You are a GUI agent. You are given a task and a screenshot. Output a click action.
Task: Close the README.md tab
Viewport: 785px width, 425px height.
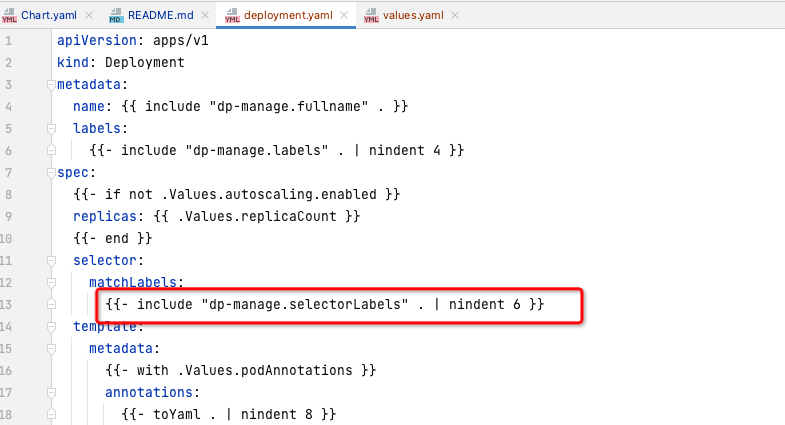pos(207,15)
